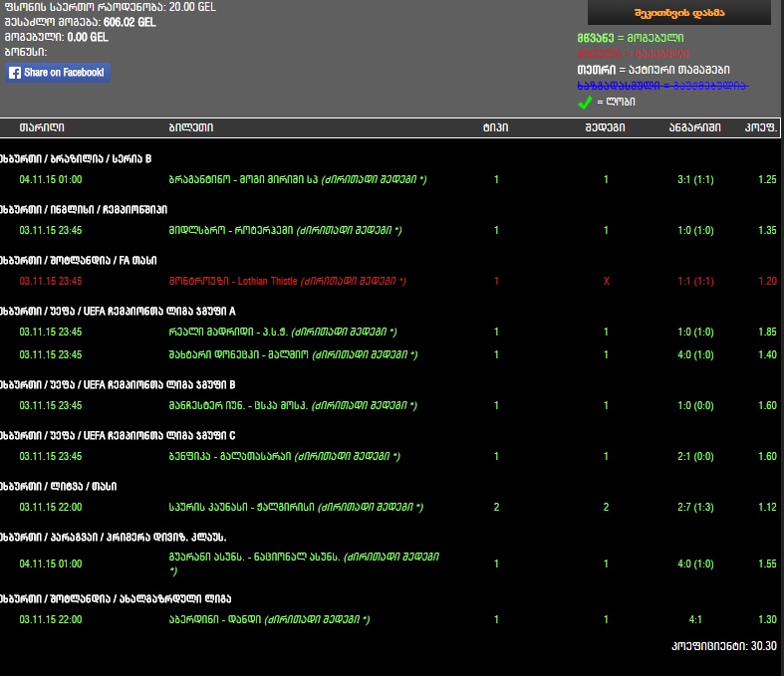784x676 pixels.
Task: Click the green checkmark legend icon
Action: 585,102
